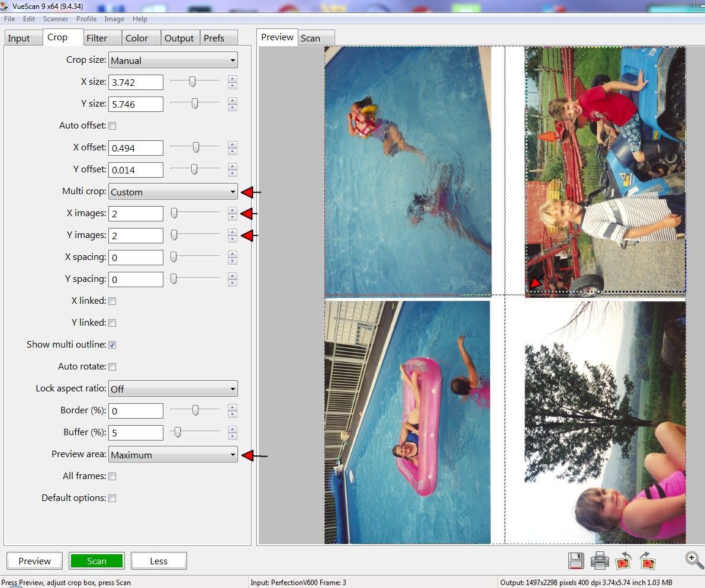
Task: Click inside the X offset field
Action: pyautogui.click(x=136, y=147)
